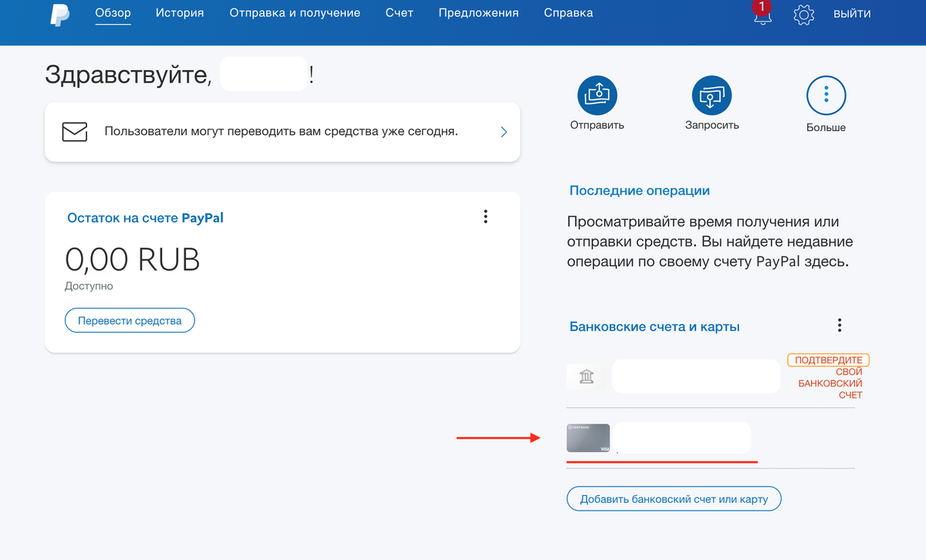Open settings via the gear icon
This screenshot has height=560, width=926.
tap(803, 15)
